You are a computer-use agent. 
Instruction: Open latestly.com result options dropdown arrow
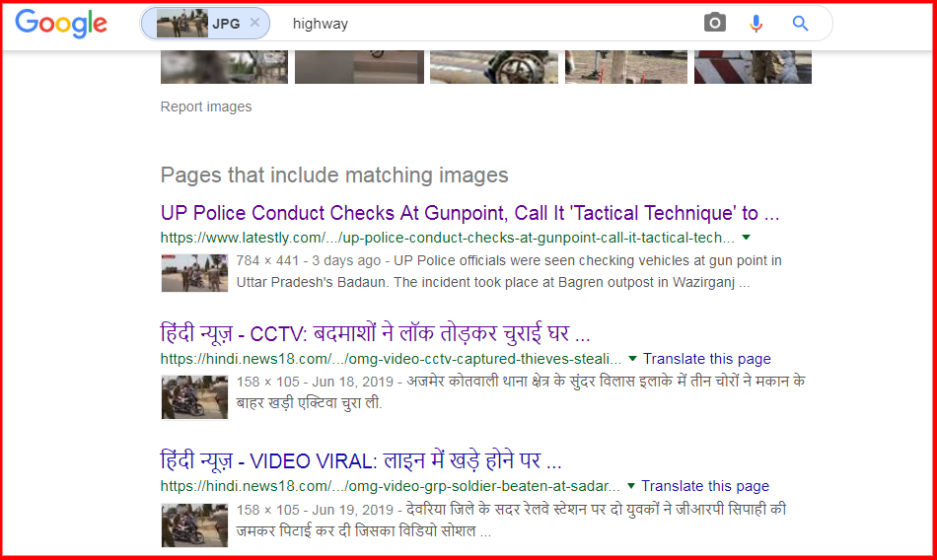(746, 238)
